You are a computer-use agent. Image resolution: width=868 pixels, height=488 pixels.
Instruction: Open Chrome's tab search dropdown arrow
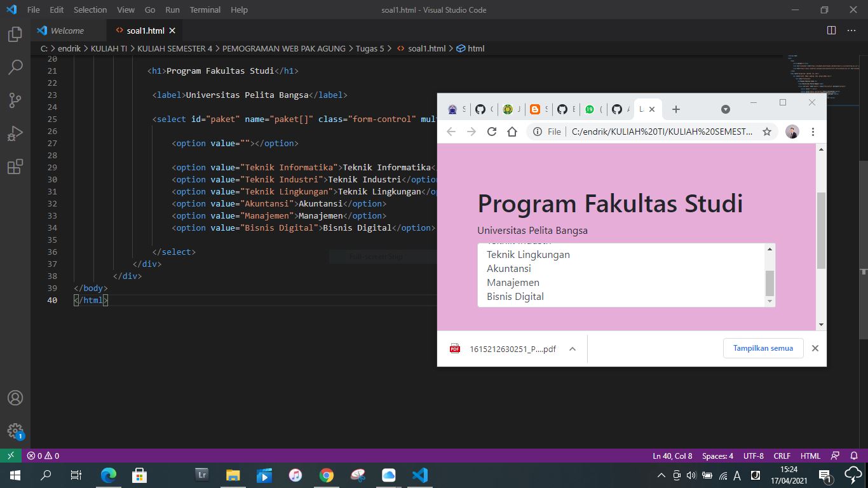(726, 109)
